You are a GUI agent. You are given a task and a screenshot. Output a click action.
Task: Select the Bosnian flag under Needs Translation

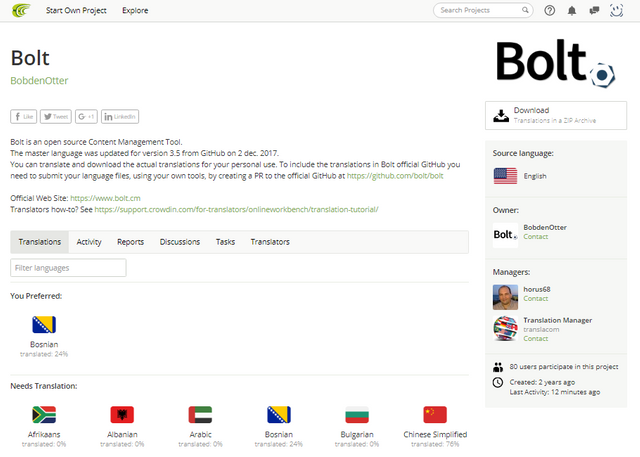click(x=279, y=415)
